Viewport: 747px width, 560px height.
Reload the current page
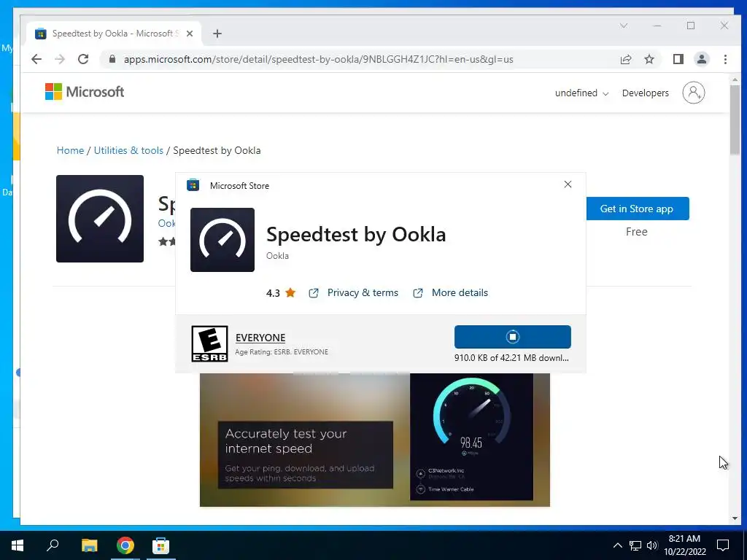(83, 59)
